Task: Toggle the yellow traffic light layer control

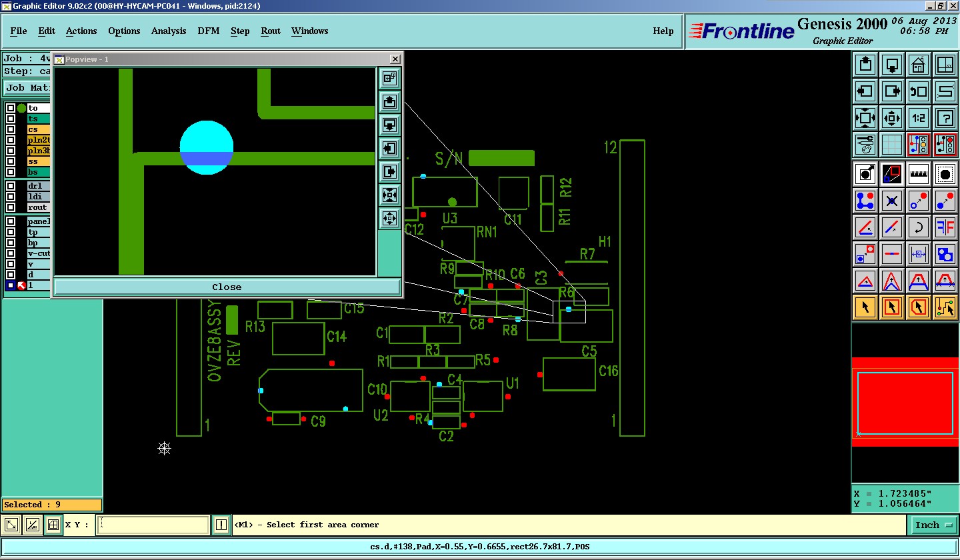Action: 919,145
